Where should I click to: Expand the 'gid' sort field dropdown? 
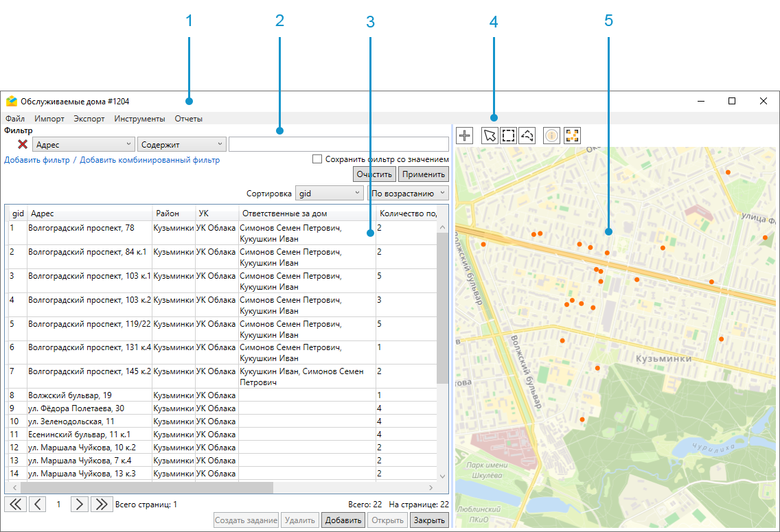click(x=329, y=194)
